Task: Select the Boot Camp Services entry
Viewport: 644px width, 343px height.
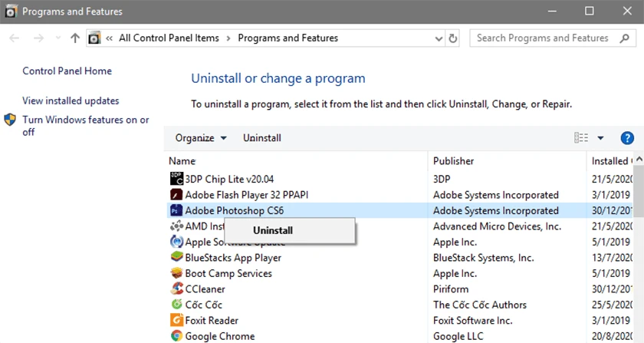Action: (x=228, y=273)
